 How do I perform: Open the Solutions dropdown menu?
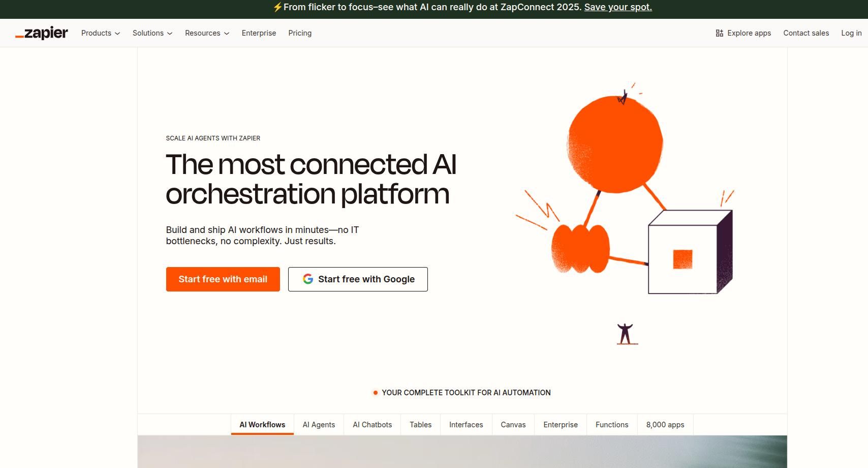[152, 33]
